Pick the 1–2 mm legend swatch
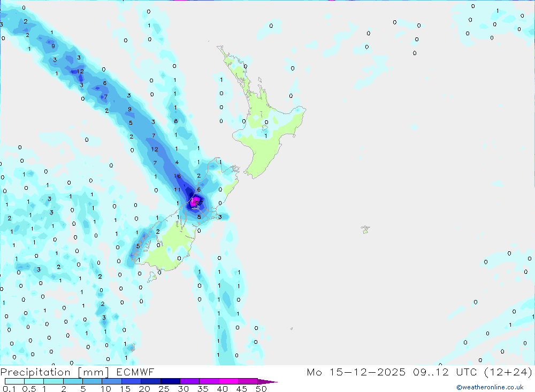Image resolution: width=535 pixels, height=392 pixels. pyautogui.click(x=53, y=381)
